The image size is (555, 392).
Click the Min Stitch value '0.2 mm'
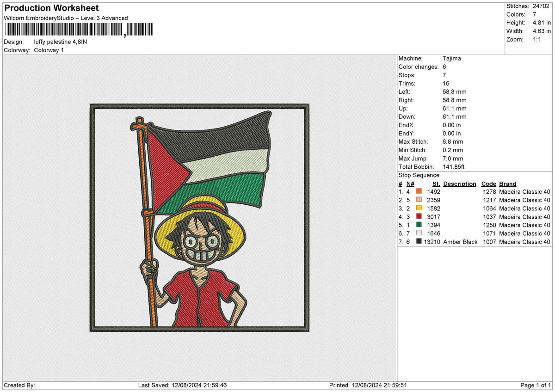[x=453, y=150]
